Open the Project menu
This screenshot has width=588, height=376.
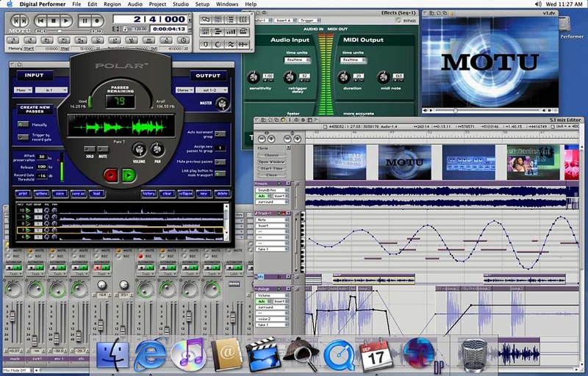point(157,4)
